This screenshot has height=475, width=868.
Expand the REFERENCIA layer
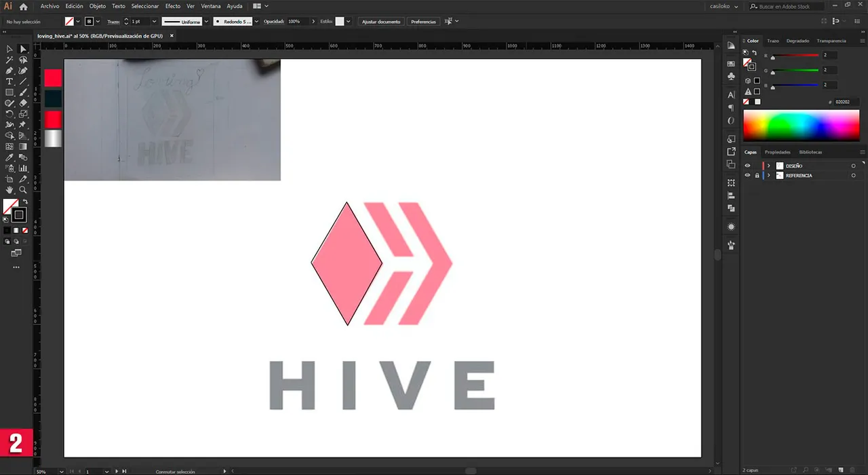(768, 175)
